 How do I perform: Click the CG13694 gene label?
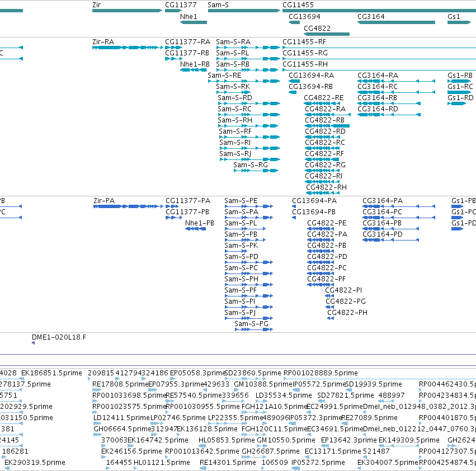[x=304, y=16]
